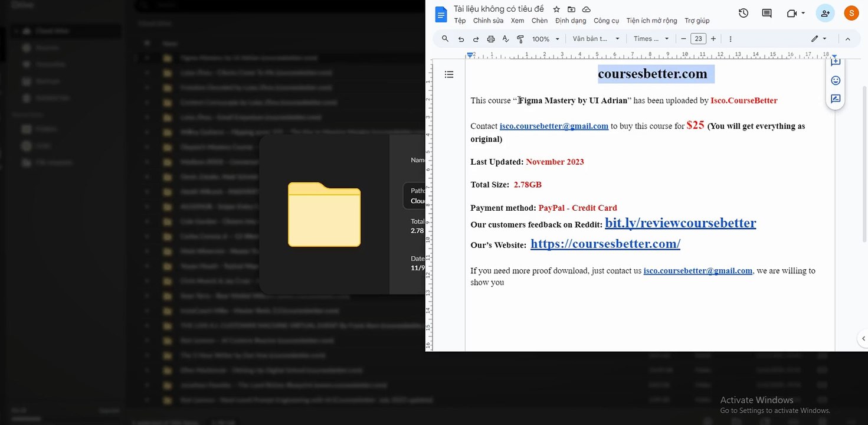This screenshot has width=868, height=425.
Task: Open the Chèn menu
Action: click(x=539, y=21)
